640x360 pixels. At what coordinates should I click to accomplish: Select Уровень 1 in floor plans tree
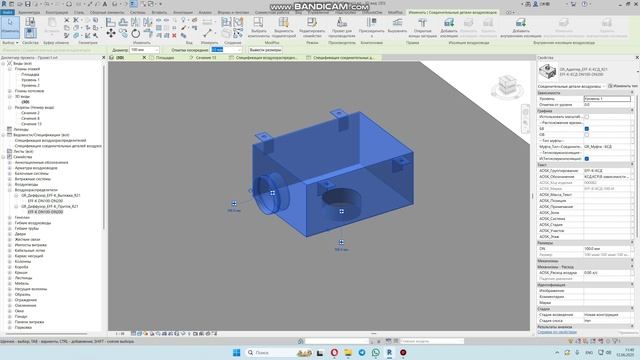(31, 80)
